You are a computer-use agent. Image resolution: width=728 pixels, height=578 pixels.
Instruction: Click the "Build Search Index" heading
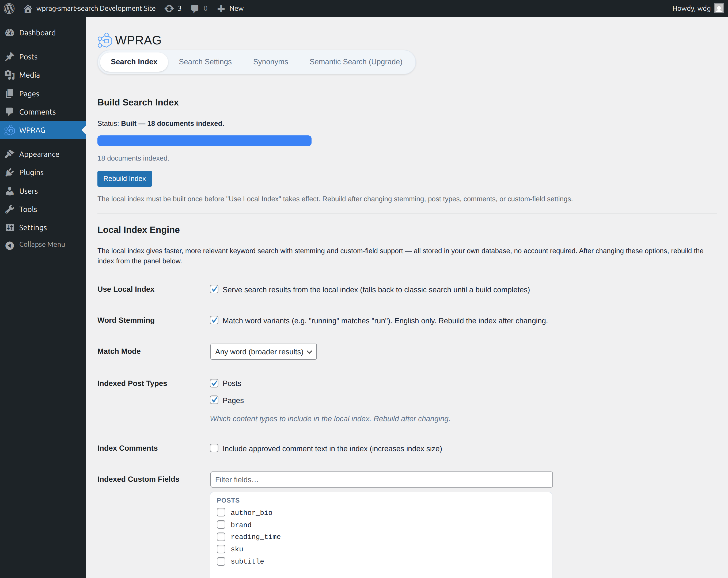(x=138, y=102)
